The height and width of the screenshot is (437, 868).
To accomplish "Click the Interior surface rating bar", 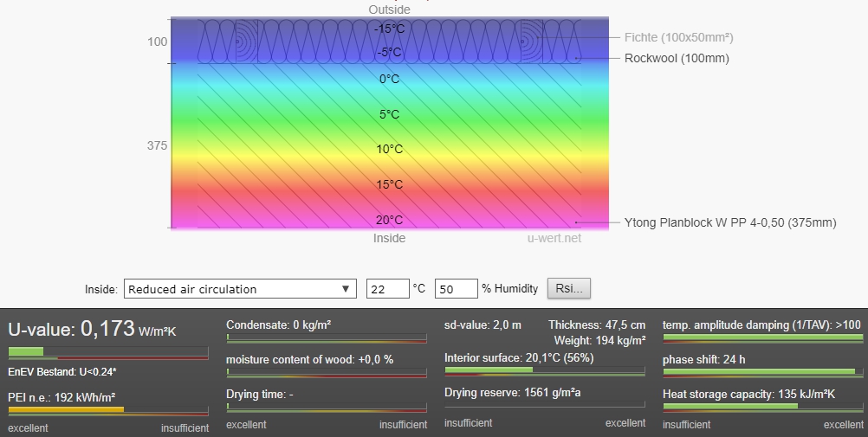I will (545, 370).
